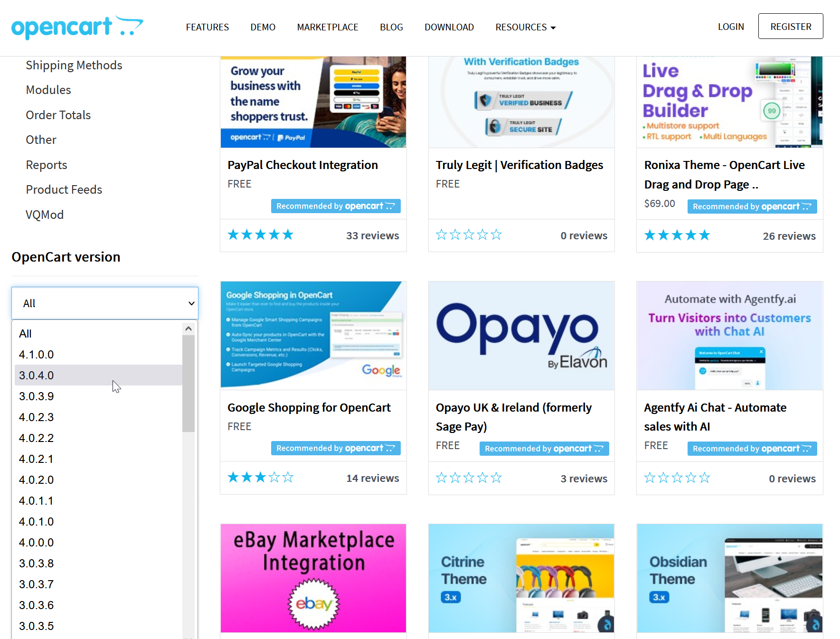Click PayPal Checkout five-star rating
This screenshot has width=840, height=639.
pos(261,235)
